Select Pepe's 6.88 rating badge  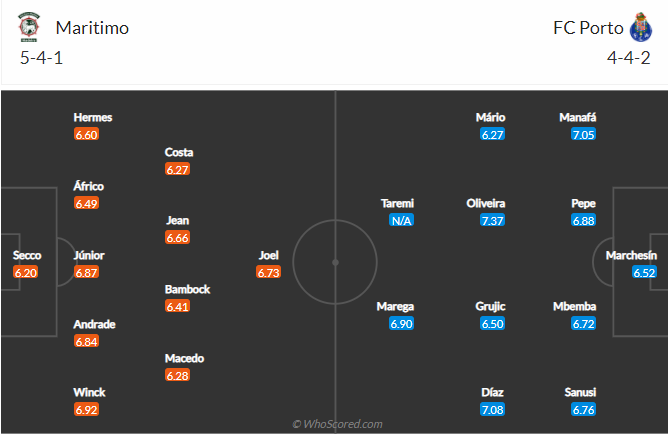tap(583, 221)
